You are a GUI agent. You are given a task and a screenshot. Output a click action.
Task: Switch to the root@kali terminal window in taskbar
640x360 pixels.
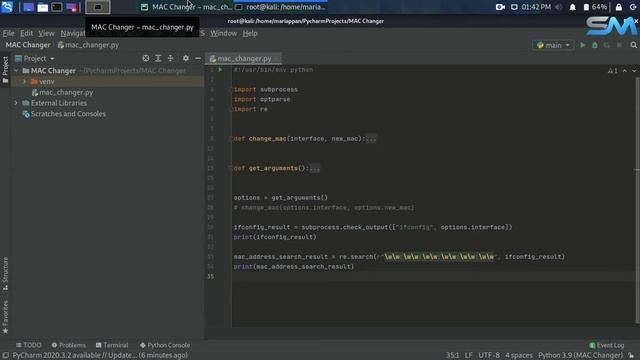pos(281,7)
